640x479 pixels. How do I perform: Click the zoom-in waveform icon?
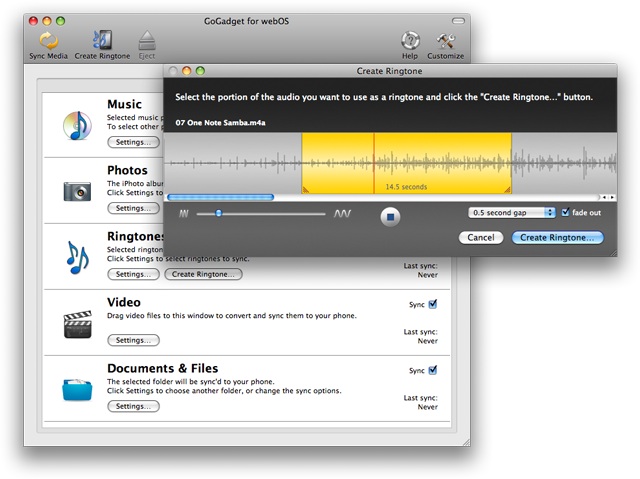click(342, 213)
